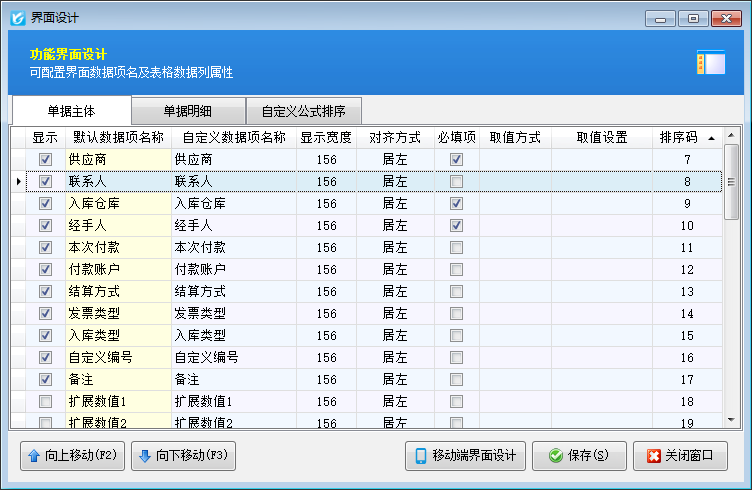Sort by 排序码 column header arrow
The height and width of the screenshot is (490, 752).
[711, 138]
